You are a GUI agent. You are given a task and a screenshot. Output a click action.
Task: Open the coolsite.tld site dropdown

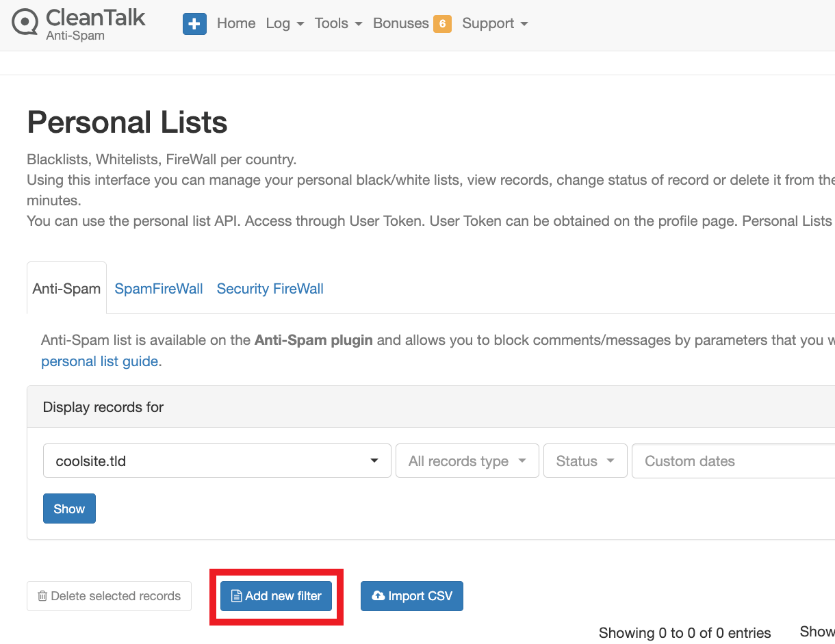[x=217, y=461]
